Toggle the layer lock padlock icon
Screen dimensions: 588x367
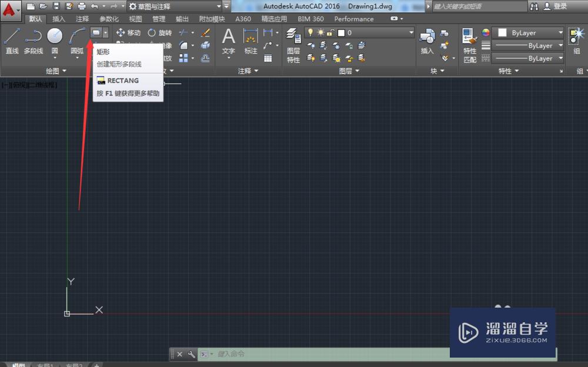(330, 33)
